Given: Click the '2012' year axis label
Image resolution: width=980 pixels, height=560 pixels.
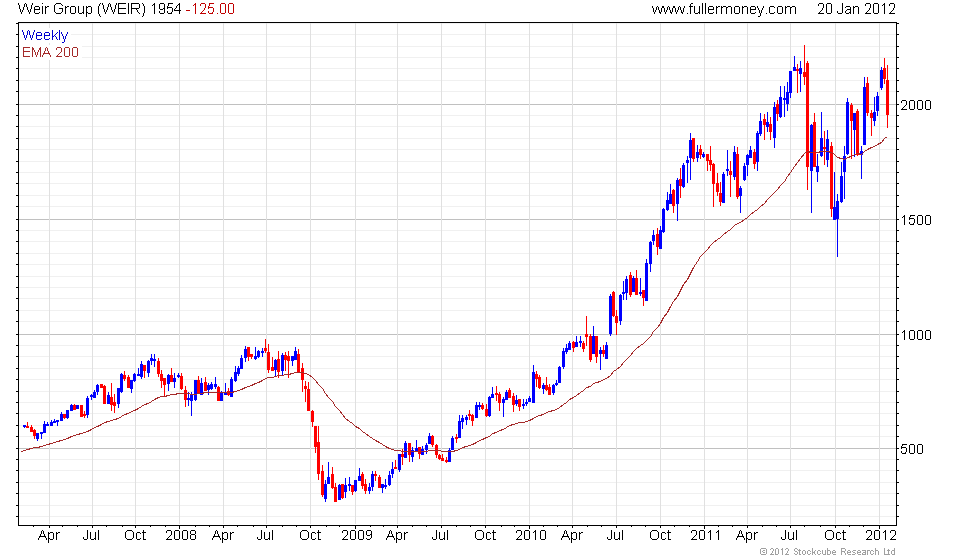Looking at the screenshot, I should [881, 536].
